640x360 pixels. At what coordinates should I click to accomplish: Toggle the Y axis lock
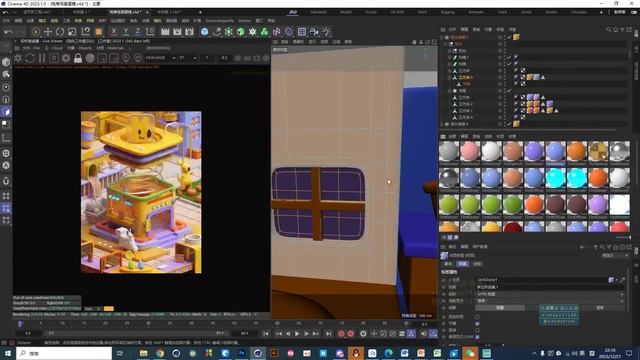pos(126,31)
